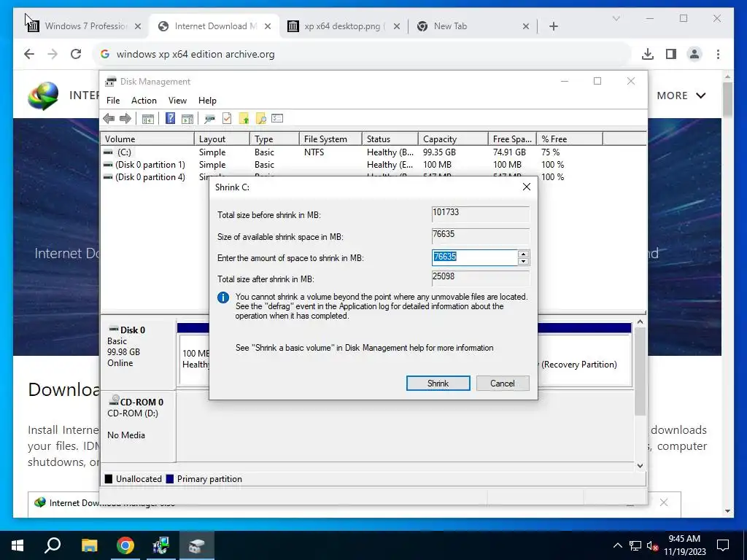747x560 pixels.
Task: Click the Back arrow in Disk Management toolbar
Action: tap(109, 119)
